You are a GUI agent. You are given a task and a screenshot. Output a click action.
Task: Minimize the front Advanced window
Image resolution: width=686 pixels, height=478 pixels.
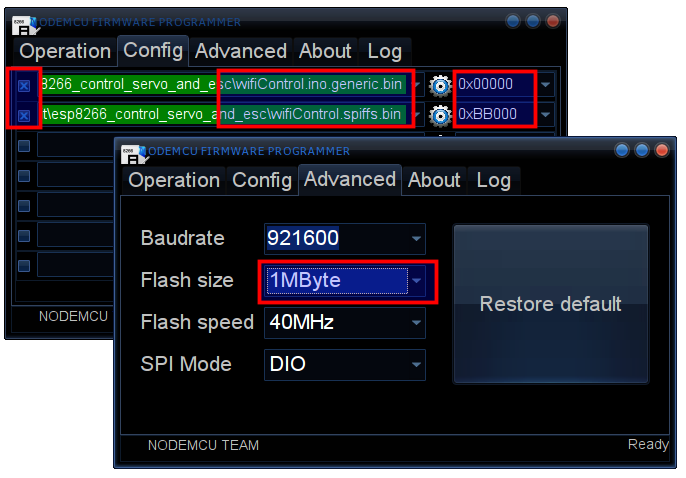coord(621,150)
